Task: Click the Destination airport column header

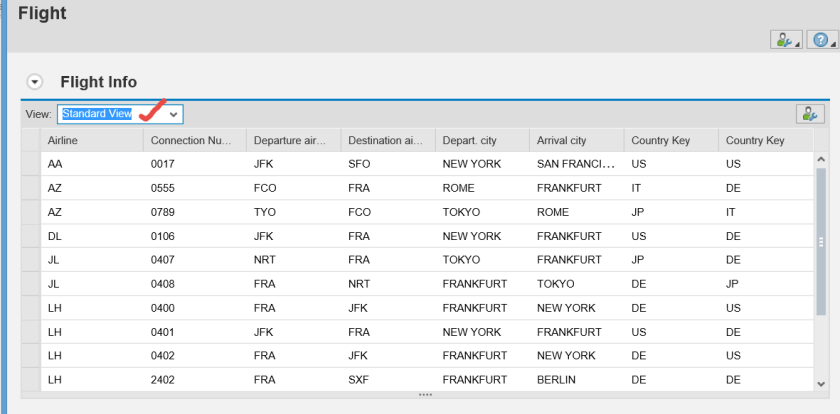Action: pyautogui.click(x=386, y=140)
